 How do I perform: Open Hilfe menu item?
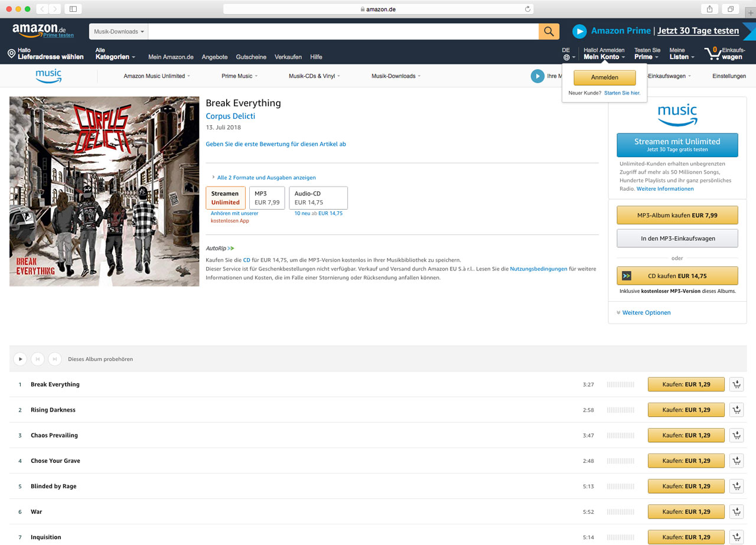pyautogui.click(x=316, y=57)
